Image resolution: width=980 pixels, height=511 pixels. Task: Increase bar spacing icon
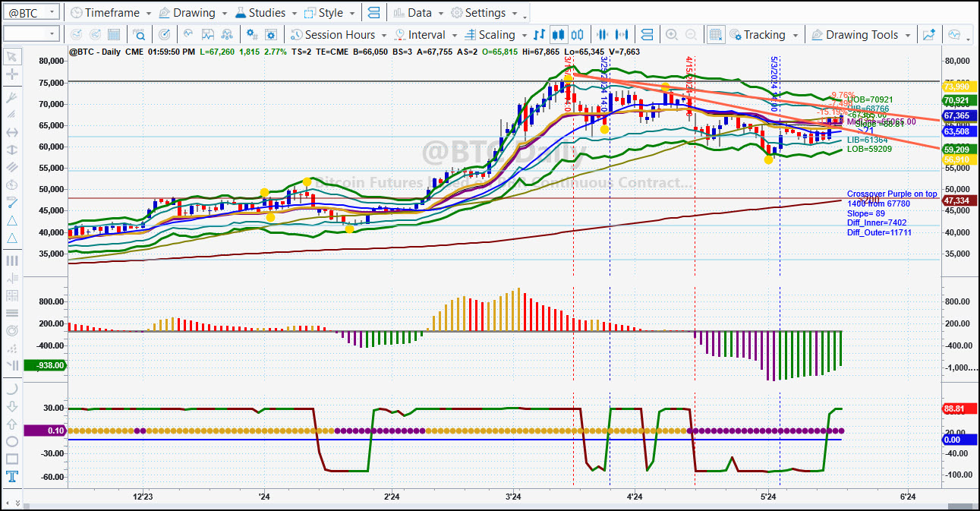pyautogui.click(x=622, y=34)
